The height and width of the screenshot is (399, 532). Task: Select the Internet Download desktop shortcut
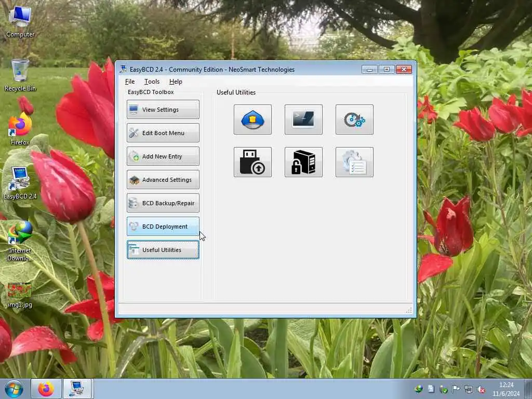[x=20, y=241]
